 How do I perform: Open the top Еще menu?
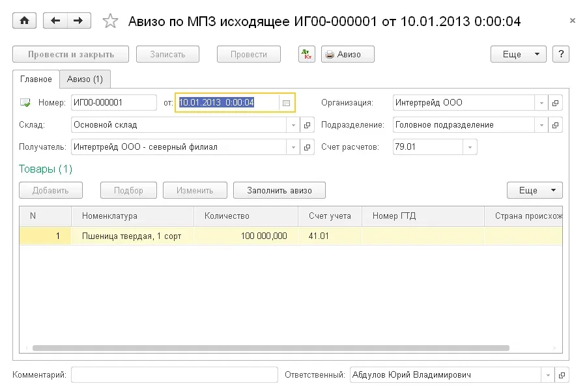[x=518, y=54]
